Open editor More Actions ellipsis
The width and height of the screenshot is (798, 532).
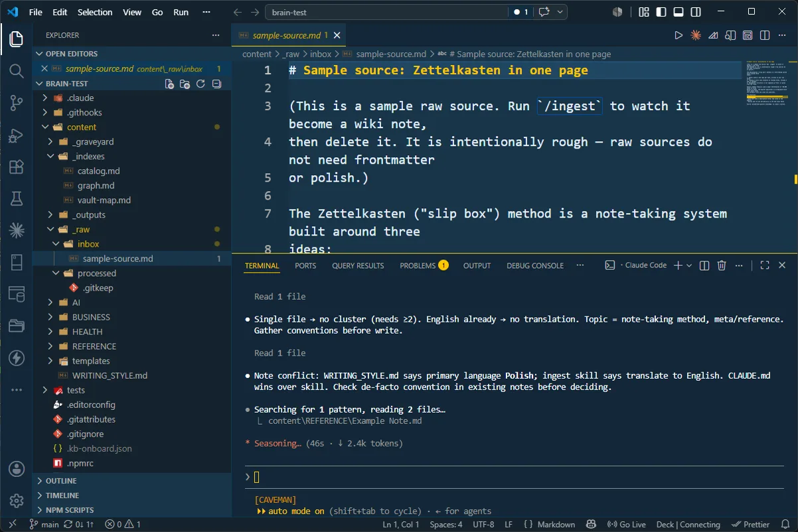[782, 35]
